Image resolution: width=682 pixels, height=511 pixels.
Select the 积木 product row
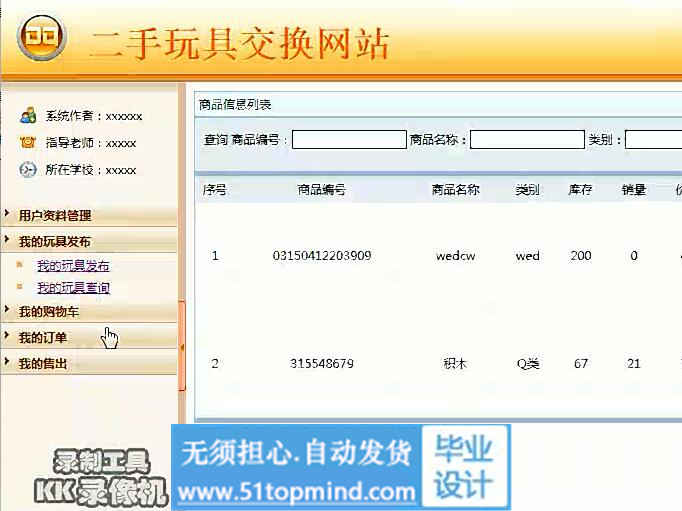coord(455,363)
